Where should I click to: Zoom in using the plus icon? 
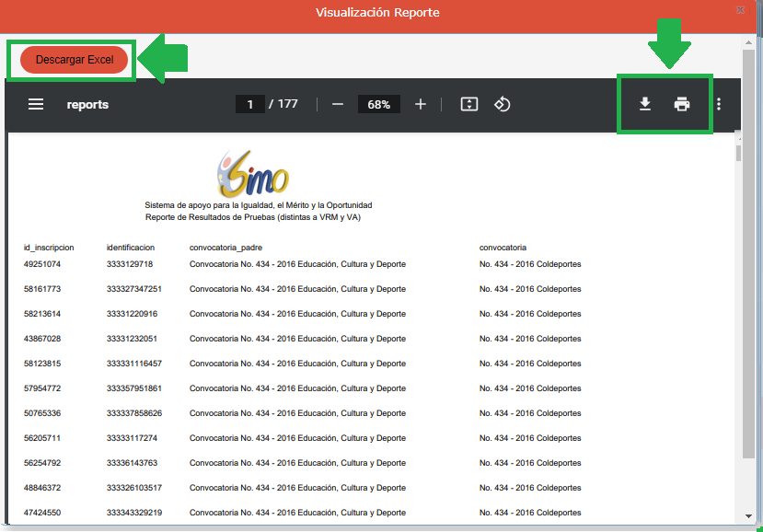[x=421, y=105]
